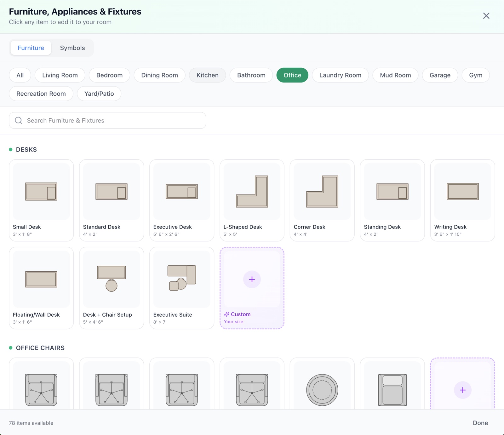Show Bathroom fixtures
This screenshot has height=435, width=504.
tap(251, 75)
